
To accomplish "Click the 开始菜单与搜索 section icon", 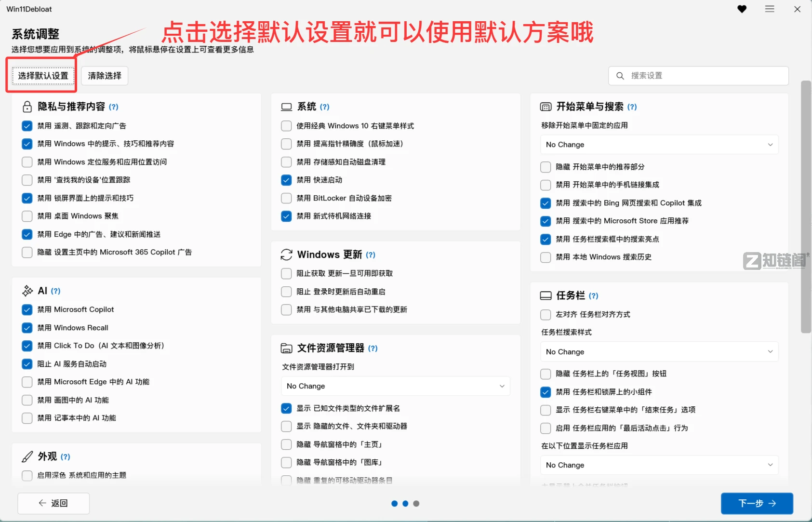I will point(545,107).
